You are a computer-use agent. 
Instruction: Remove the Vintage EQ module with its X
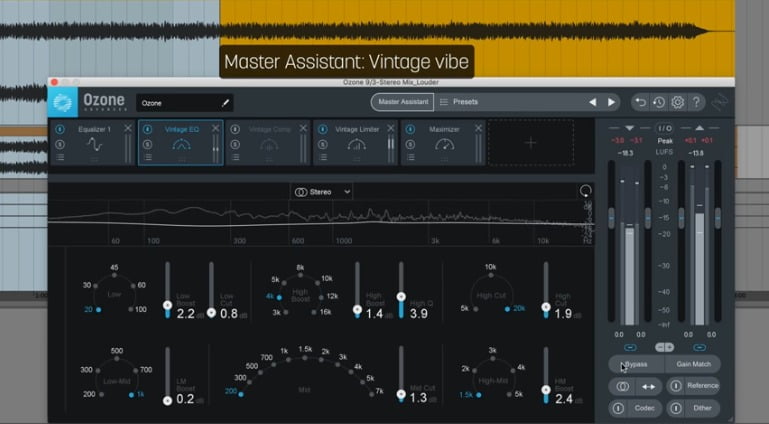[215, 128]
